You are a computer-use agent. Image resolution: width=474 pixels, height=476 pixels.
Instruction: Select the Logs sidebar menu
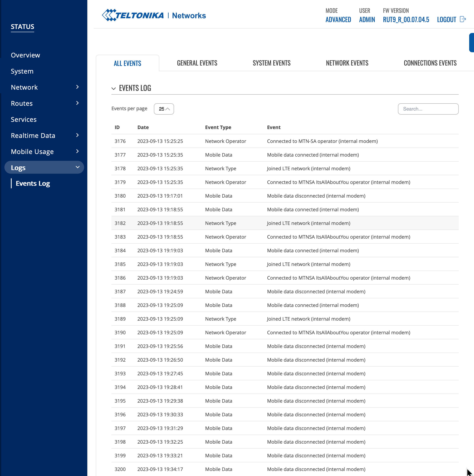click(44, 167)
